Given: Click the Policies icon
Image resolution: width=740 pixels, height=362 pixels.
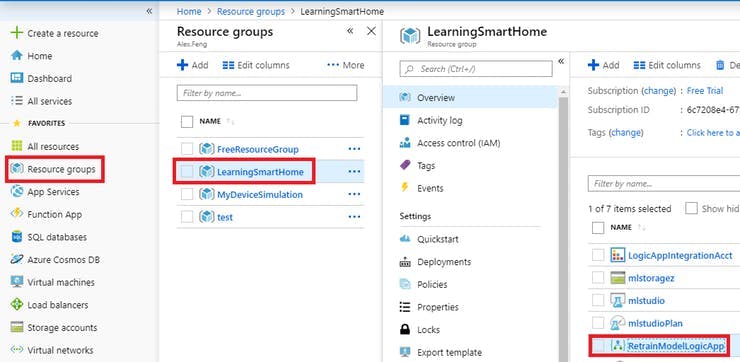Looking at the screenshot, I should 405,285.
